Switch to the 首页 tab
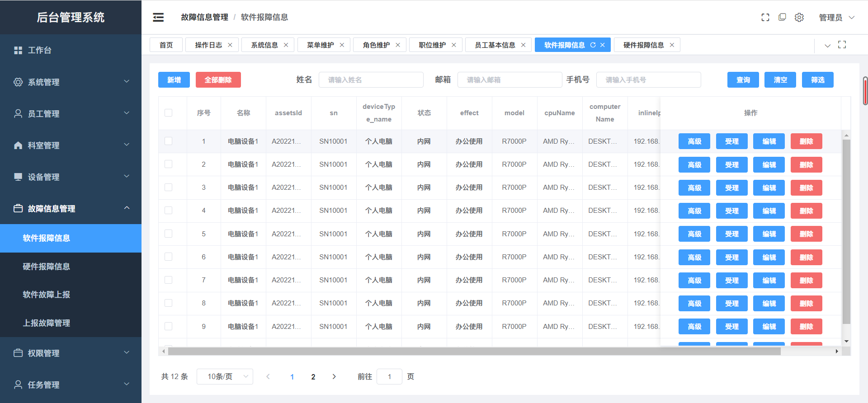 coord(166,45)
